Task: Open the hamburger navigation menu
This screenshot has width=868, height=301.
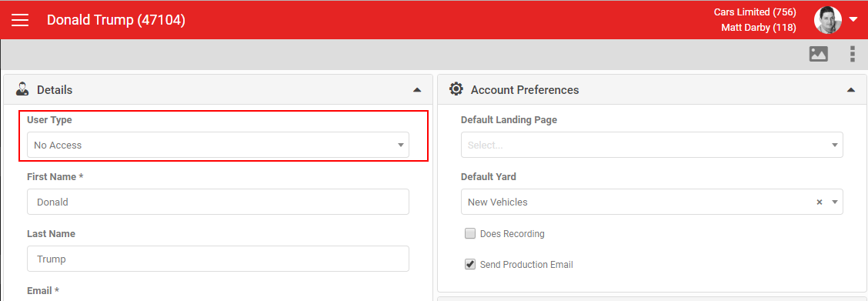Action: [20, 20]
